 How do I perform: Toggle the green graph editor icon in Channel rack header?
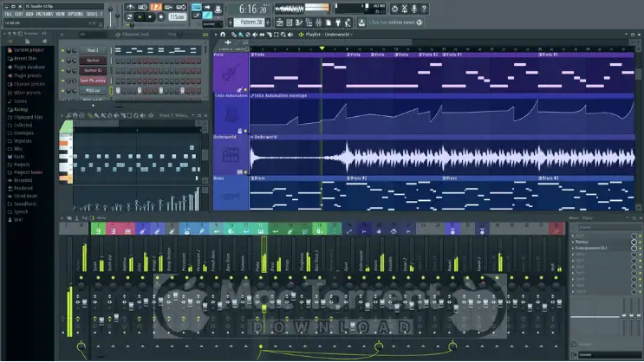pyautogui.click(x=205, y=35)
